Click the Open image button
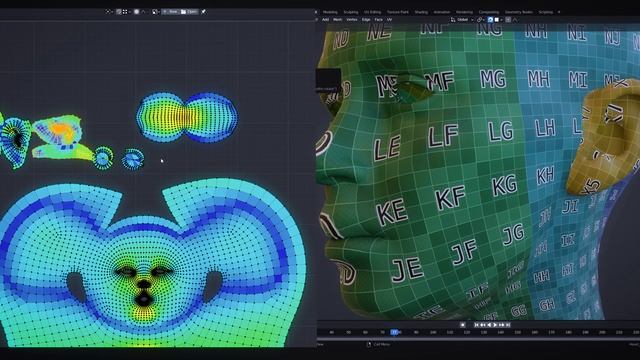640x360 pixels. (x=189, y=12)
